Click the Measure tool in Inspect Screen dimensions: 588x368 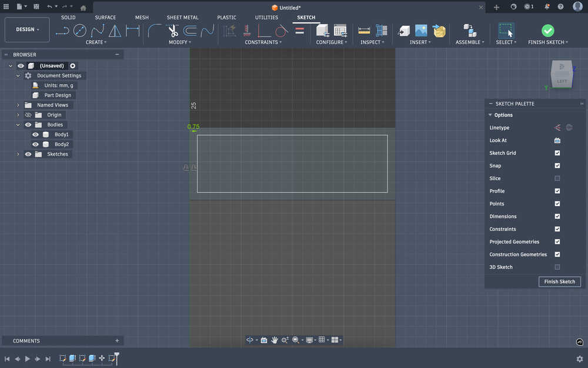pos(364,31)
